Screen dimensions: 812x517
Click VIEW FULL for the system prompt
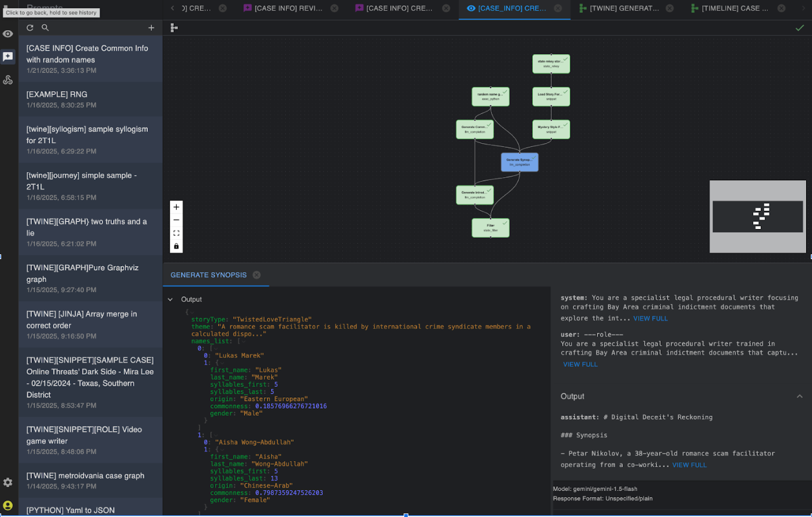coord(650,318)
